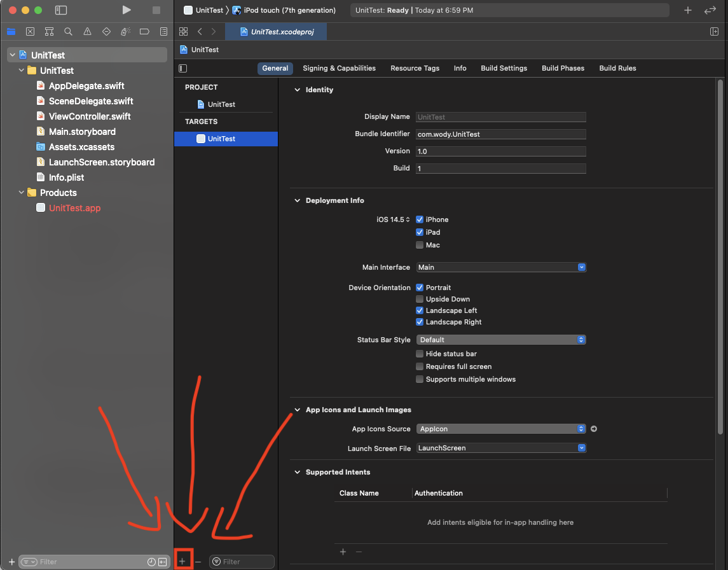Collapse the UnitTest project root
This screenshot has width=728, height=570.
pos(13,55)
